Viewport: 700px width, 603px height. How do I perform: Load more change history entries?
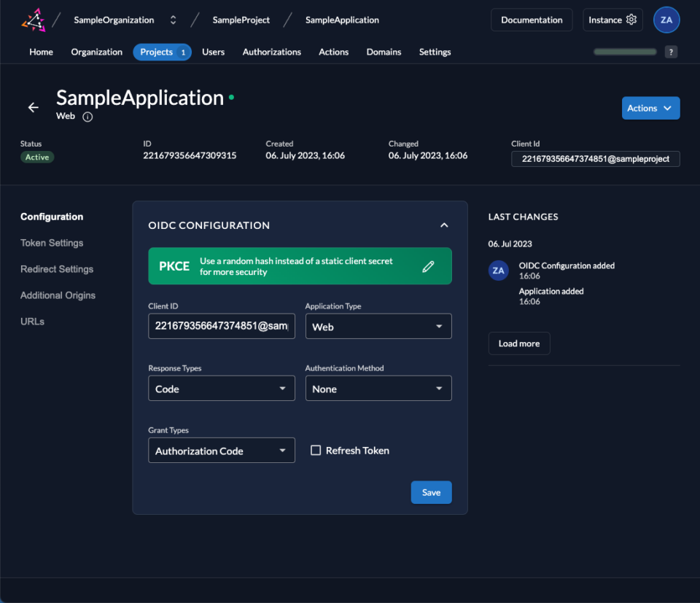[518, 343]
